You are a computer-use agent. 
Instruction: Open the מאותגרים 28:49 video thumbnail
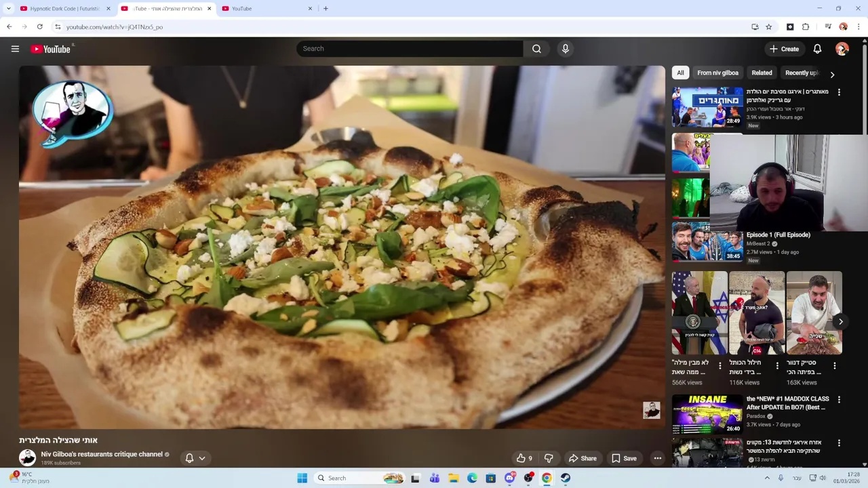pos(707,106)
